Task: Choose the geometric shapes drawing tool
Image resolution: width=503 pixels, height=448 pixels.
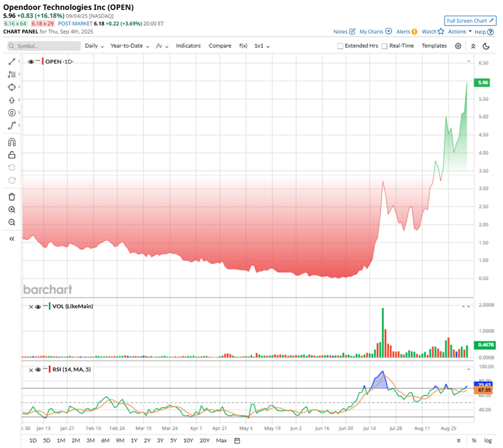Action: (x=12, y=87)
